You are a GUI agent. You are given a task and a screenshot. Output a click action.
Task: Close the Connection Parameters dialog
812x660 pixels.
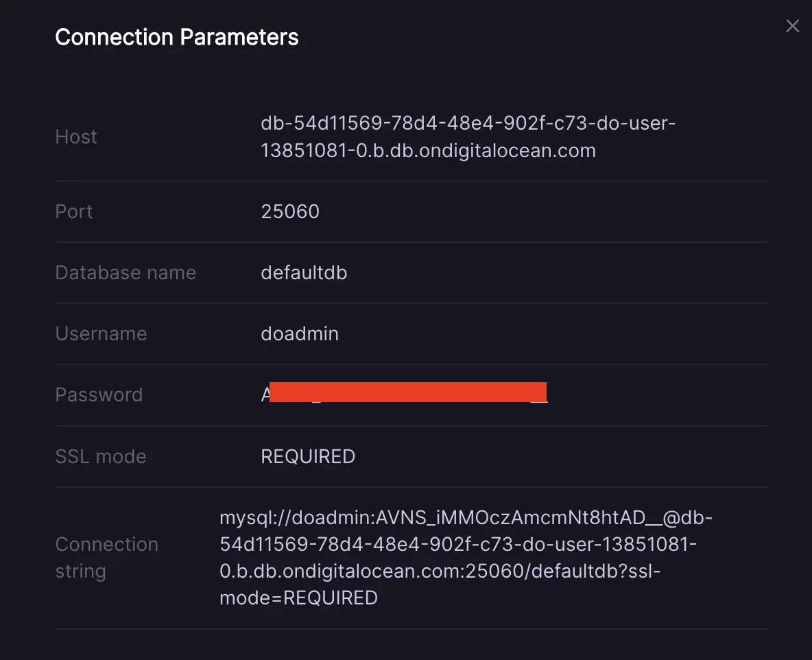tap(792, 26)
